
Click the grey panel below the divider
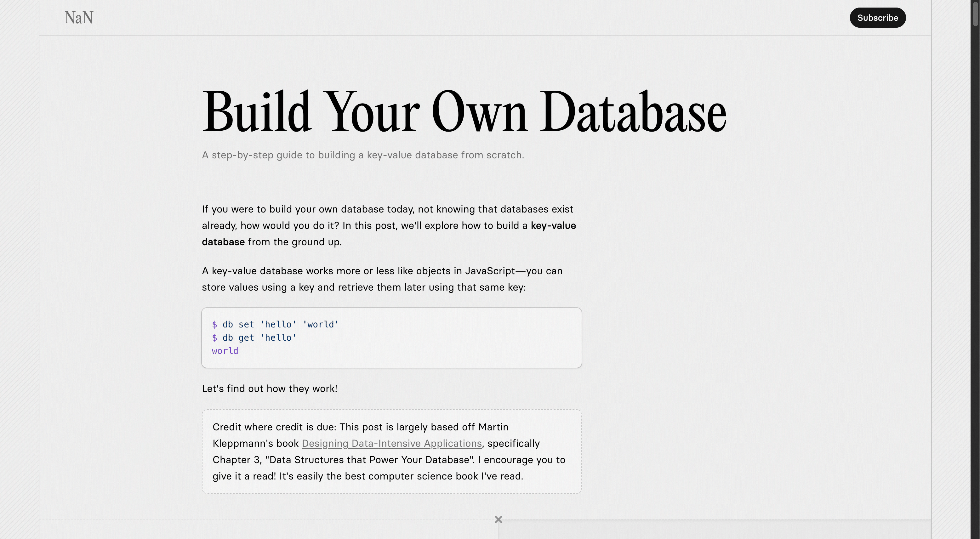click(x=715, y=530)
